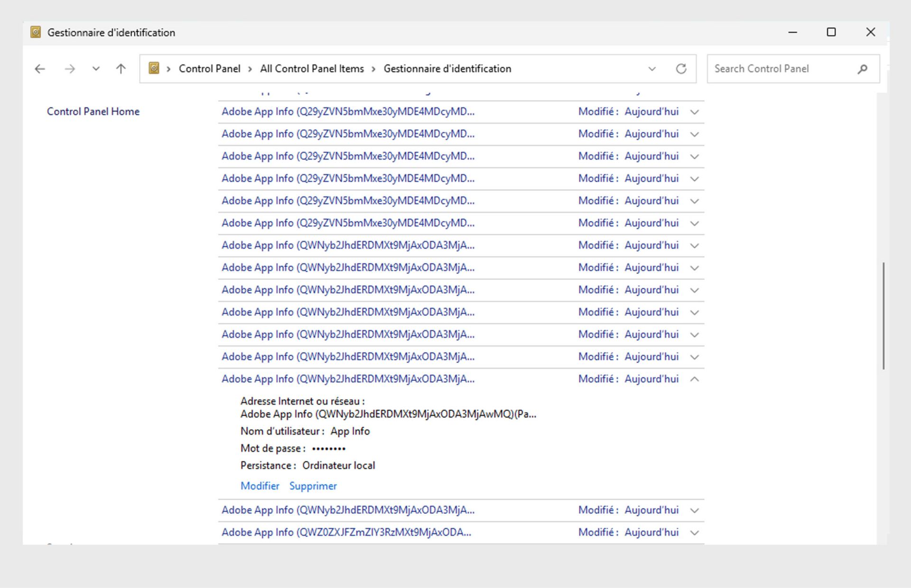This screenshot has width=911, height=588.
Task: Select the Adobe App Info (QWZ0ZXJFZmZIY3RzMXt9MjAxODA... entry
Action: 346,533
